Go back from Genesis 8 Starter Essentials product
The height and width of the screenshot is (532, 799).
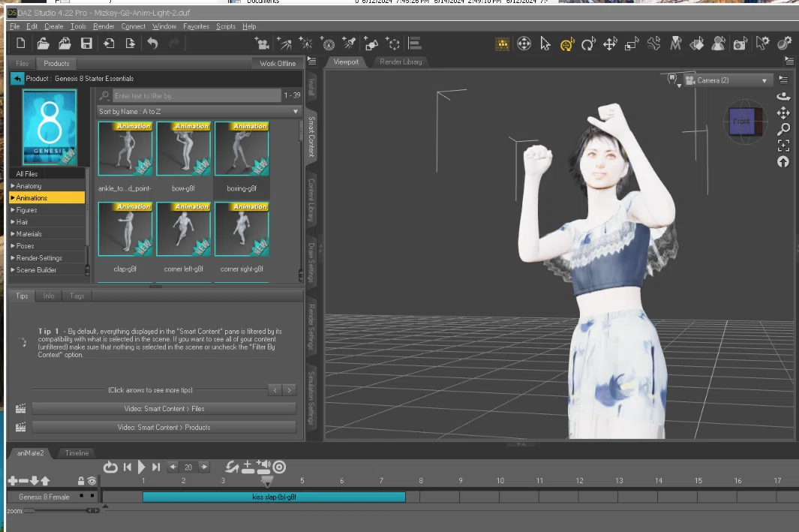tap(17, 79)
